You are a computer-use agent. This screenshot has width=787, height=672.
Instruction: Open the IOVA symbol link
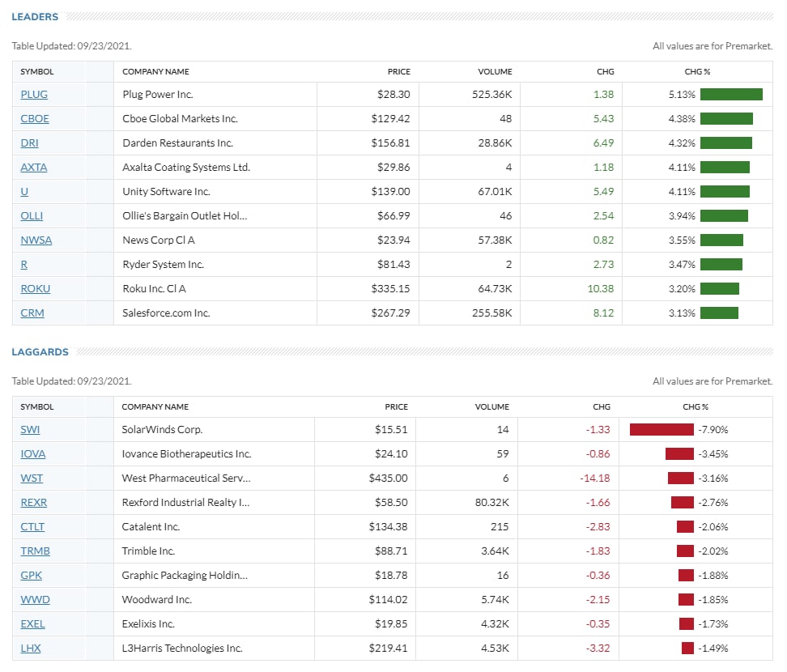[33, 453]
